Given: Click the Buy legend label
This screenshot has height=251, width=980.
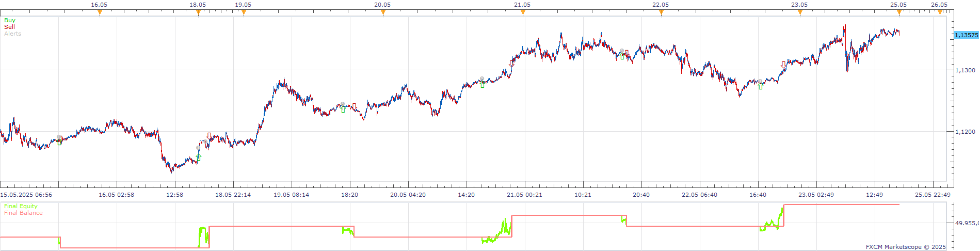Looking at the screenshot, I should point(10,20).
